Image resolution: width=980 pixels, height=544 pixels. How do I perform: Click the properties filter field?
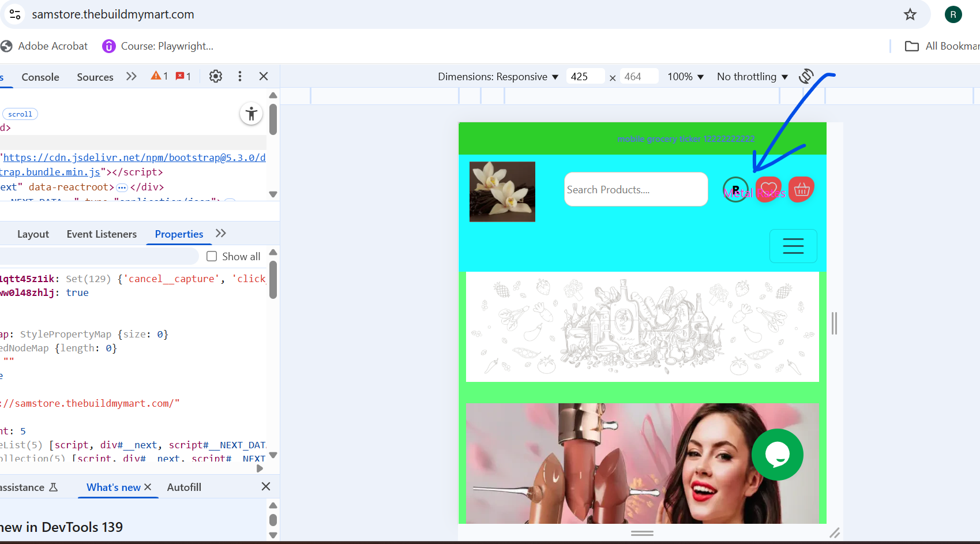tap(99, 256)
